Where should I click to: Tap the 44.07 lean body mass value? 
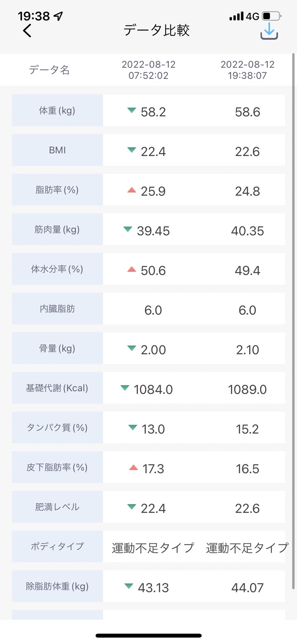pyautogui.click(x=247, y=588)
